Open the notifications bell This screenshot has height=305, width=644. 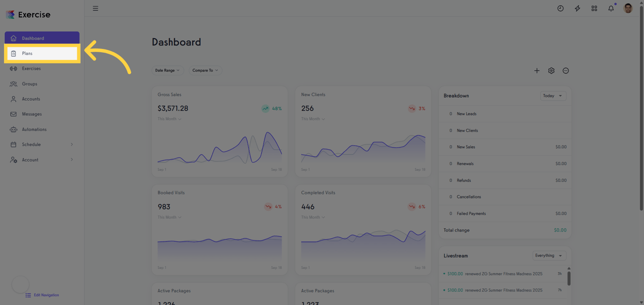[611, 8]
